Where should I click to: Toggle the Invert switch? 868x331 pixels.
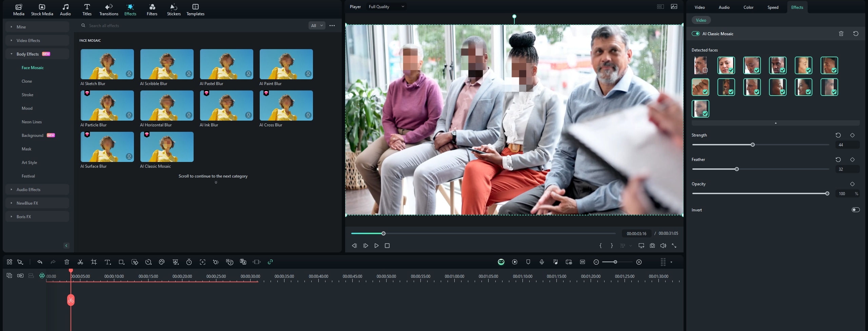tap(855, 210)
